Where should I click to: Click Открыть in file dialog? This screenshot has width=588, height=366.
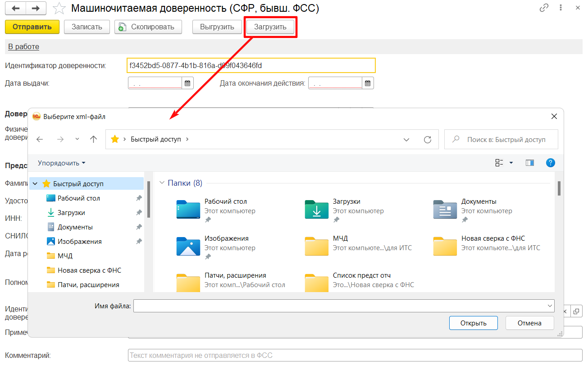coord(474,323)
